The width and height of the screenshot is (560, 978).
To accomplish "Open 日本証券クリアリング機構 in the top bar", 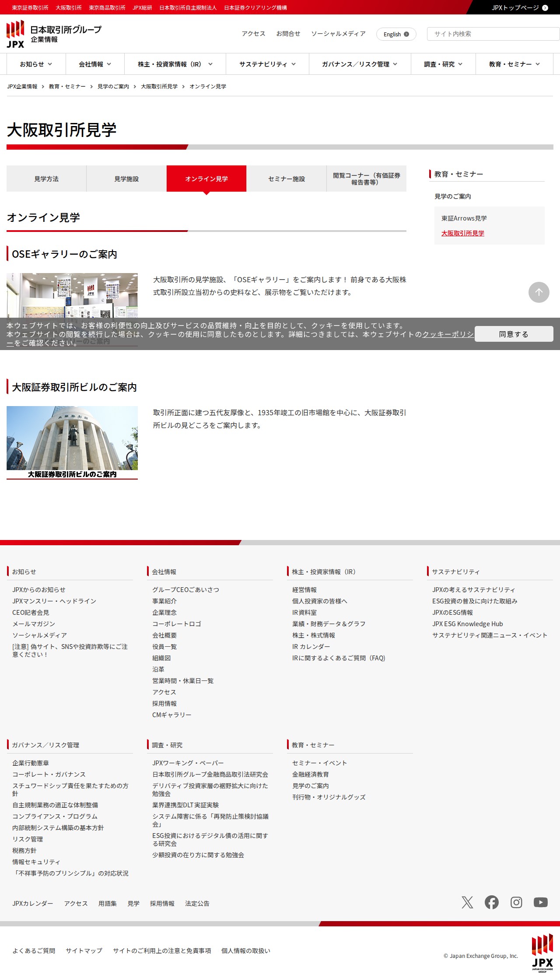I will click(255, 8).
